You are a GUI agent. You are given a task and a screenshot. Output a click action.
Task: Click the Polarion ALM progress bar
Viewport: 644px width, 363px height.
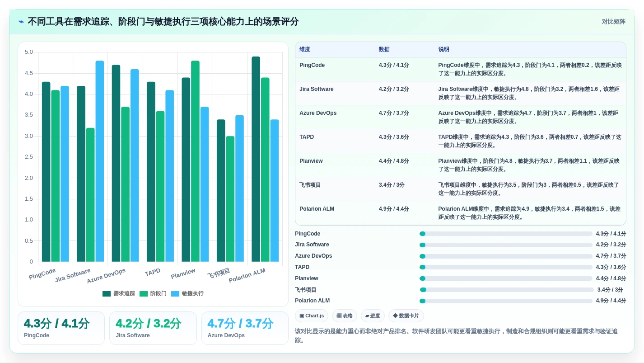pyautogui.click(x=506, y=301)
